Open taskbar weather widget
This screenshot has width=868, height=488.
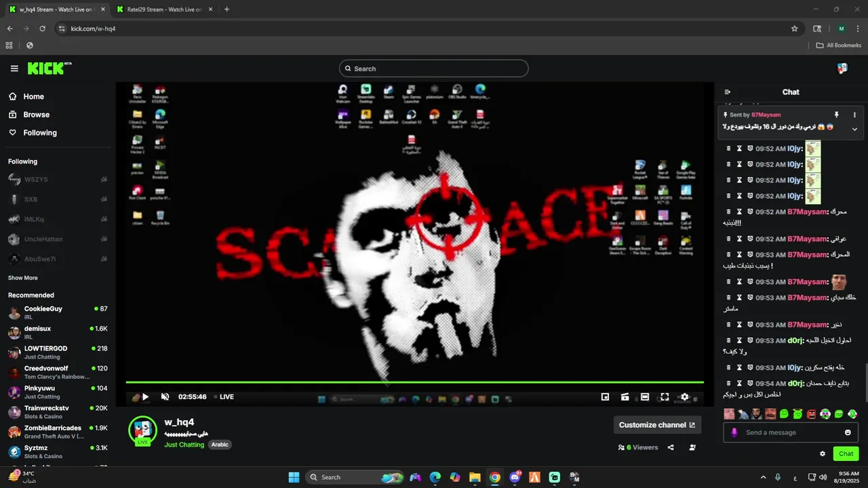point(22,476)
